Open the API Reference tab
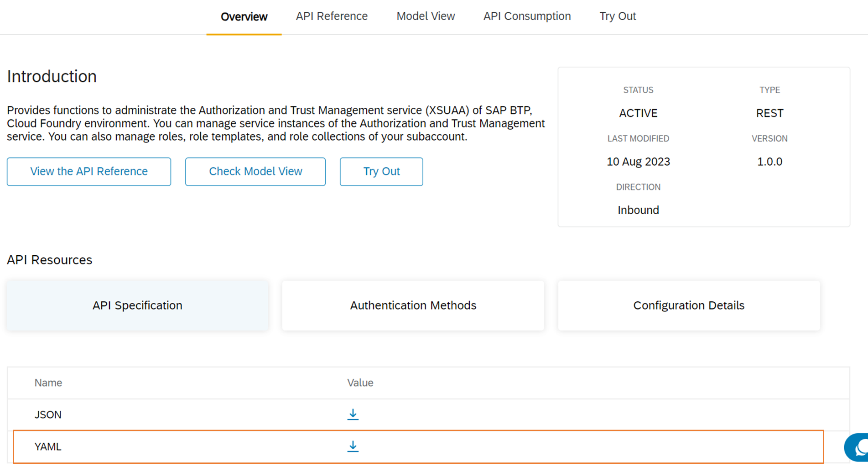This screenshot has width=868, height=468. coord(332,16)
